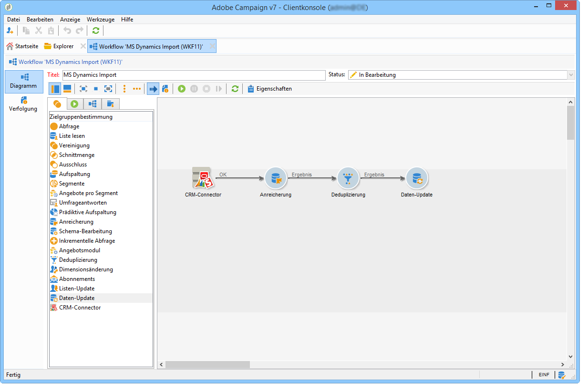Start the workflow with the green play button

pos(182,89)
